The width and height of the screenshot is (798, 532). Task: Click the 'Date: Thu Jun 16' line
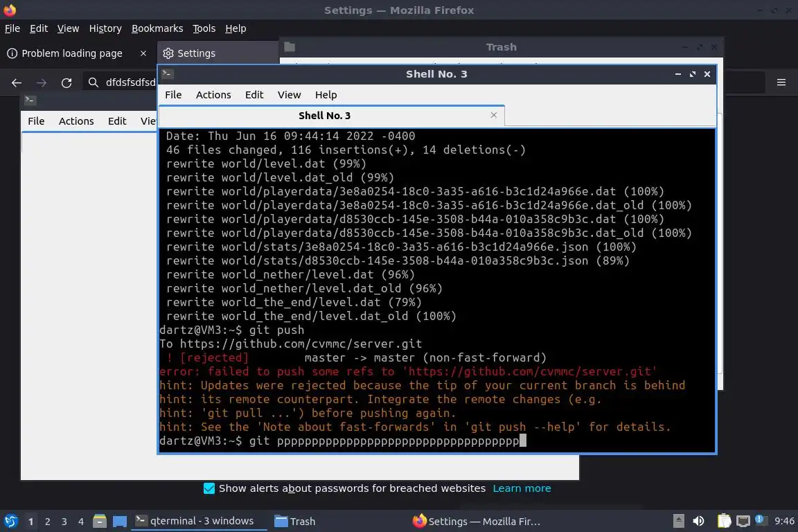coord(290,136)
